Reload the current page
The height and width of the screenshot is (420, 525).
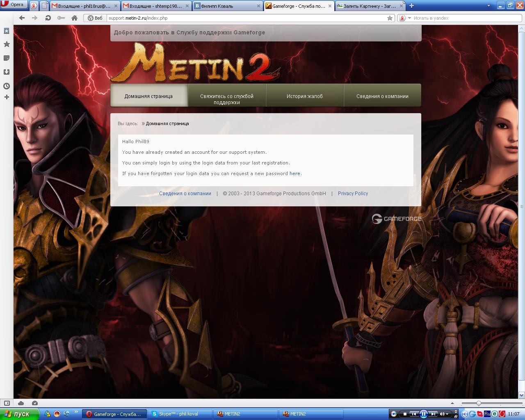(48, 18)
